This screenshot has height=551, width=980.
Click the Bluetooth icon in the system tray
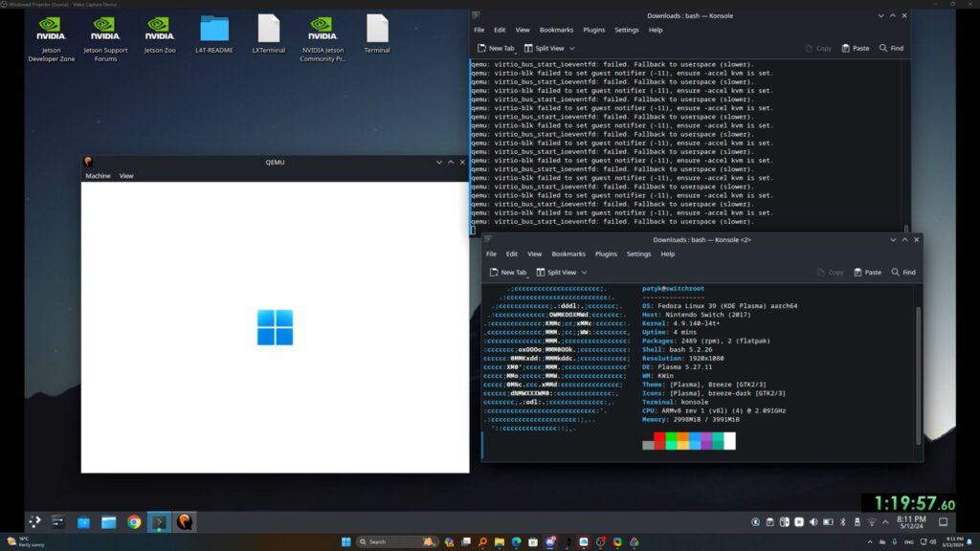click(842, 521)
